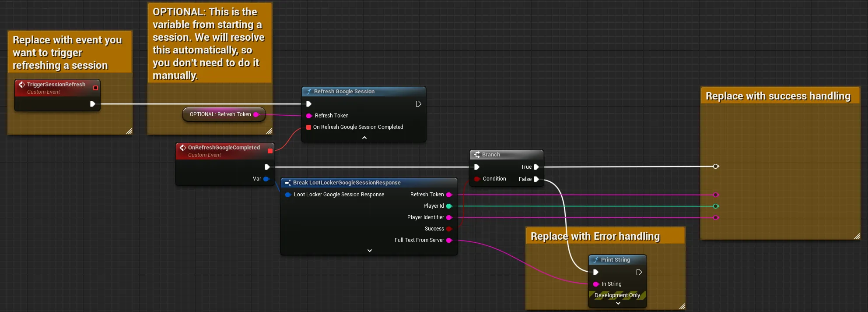Click the Player Identifier output pin

click(x=449, y=217)
